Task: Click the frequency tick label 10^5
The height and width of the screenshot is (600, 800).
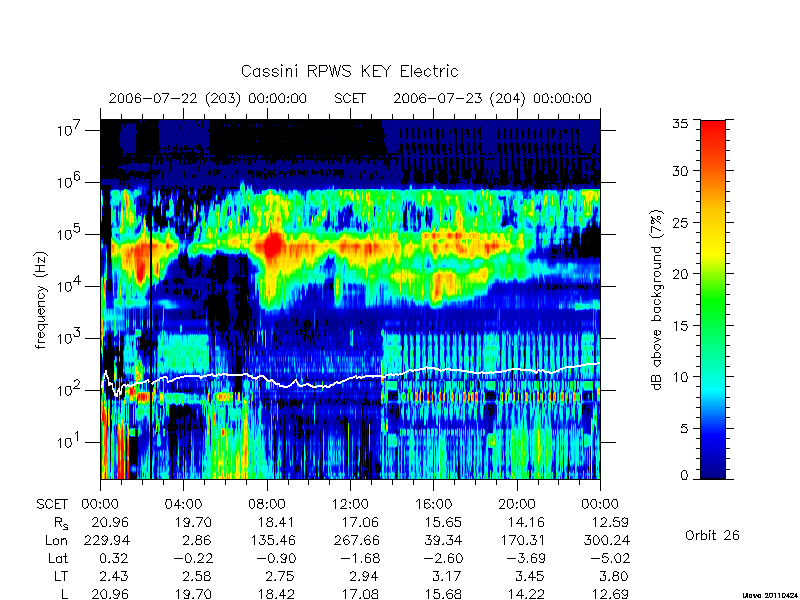Action: tap(68, 233)
